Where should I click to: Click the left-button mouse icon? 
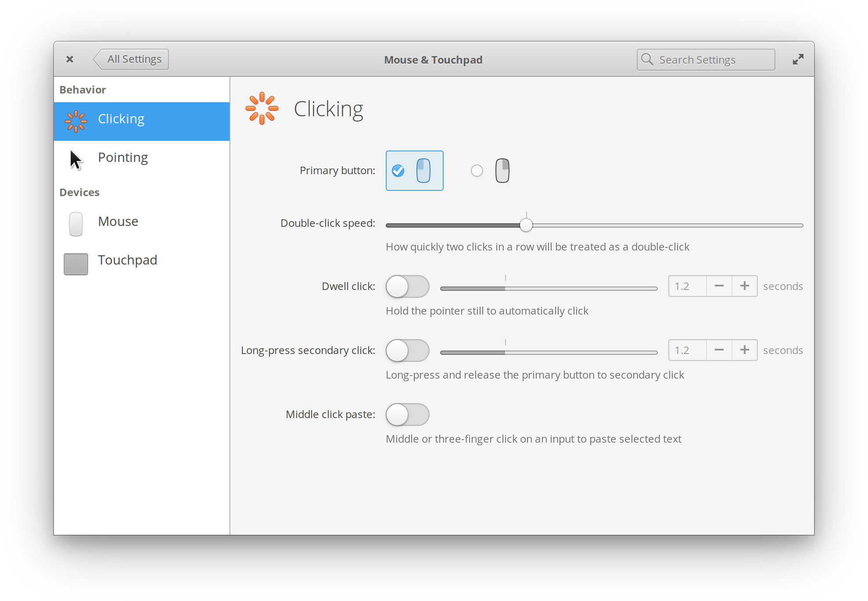pyautogui.click(x=423, y=171)
